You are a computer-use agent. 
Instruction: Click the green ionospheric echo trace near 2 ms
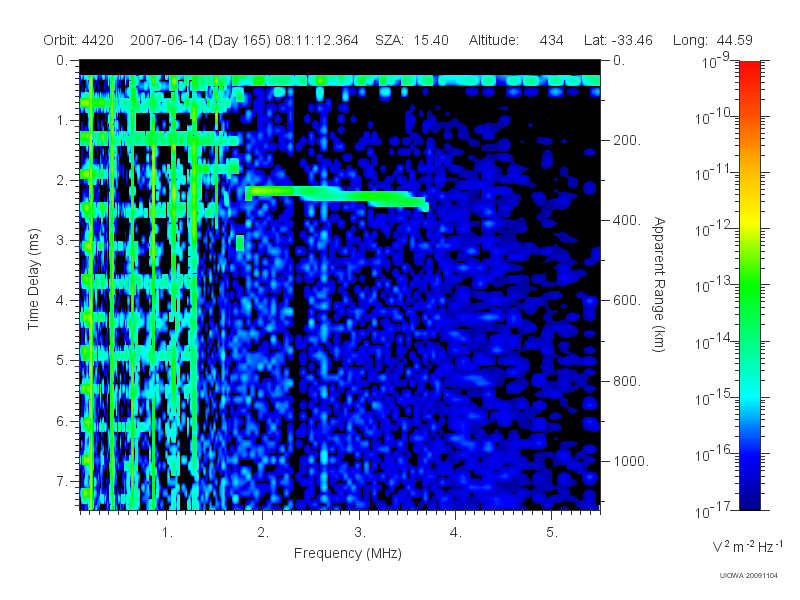pyautogui.click(x=337, y=197)
